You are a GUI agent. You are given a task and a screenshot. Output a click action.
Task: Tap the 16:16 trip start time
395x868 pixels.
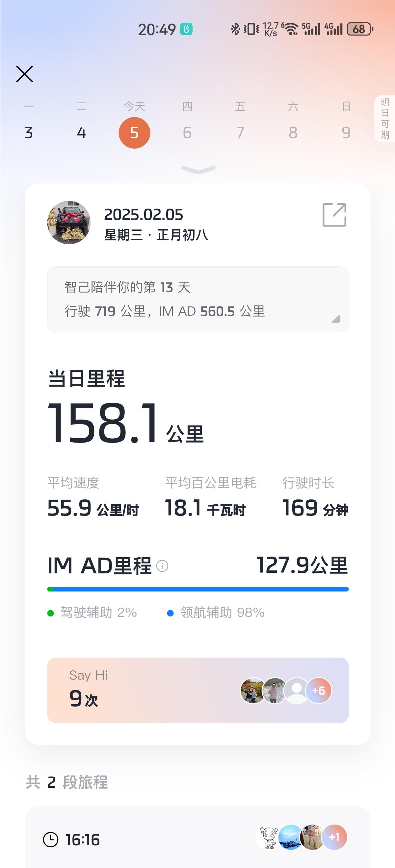(83, 840)
